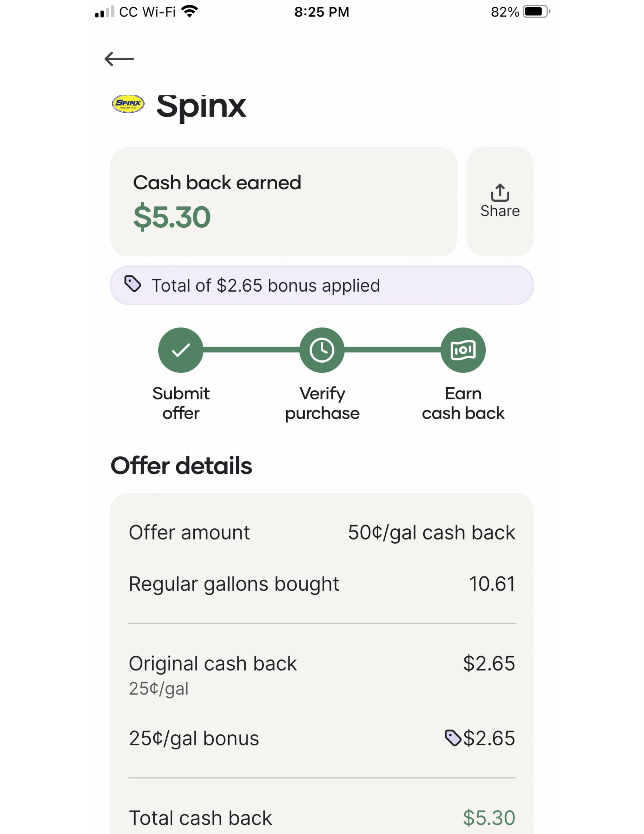The image size is (644, 834).
Task: Tap the Submit offer checkmark circle
Action: (181, 350)
